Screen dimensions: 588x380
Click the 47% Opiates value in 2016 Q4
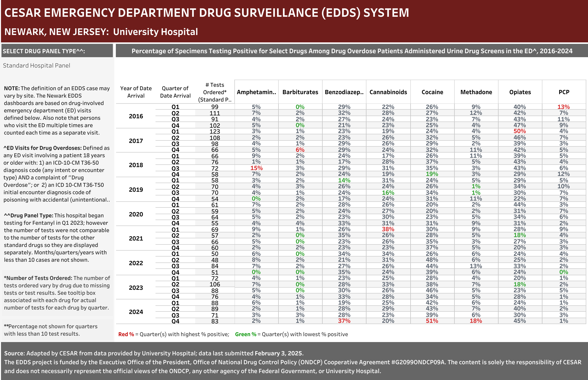coord(520,125)
